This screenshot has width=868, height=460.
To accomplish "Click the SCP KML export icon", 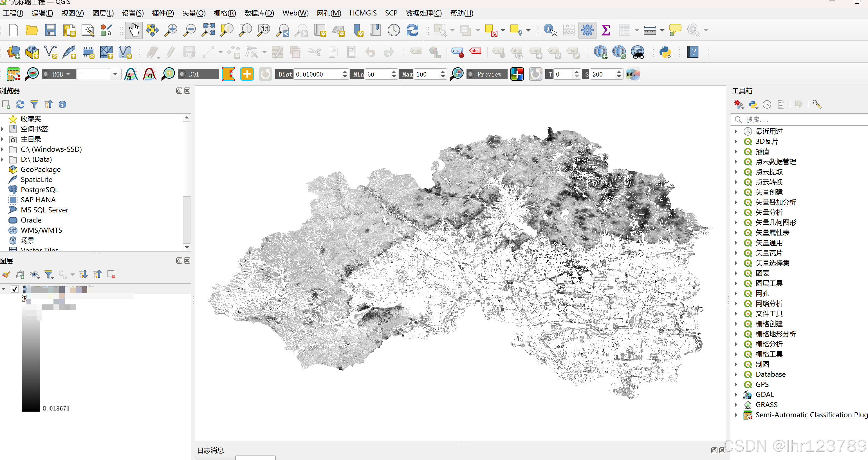I will pos(633,74).
